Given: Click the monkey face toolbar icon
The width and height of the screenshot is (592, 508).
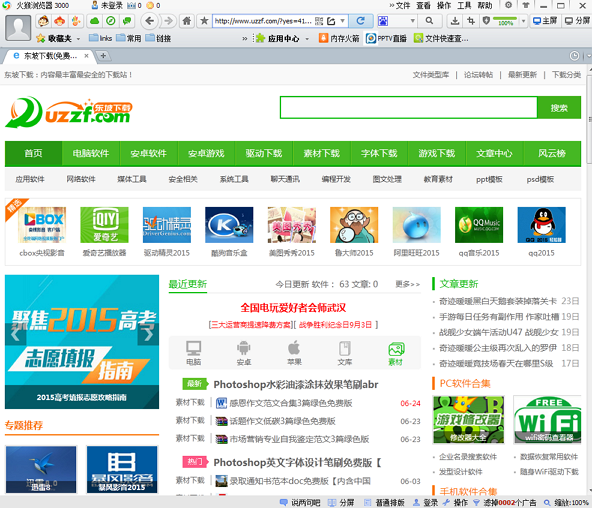Looking at the screenshot, I should pyautogui.click(x=44, y=21).
